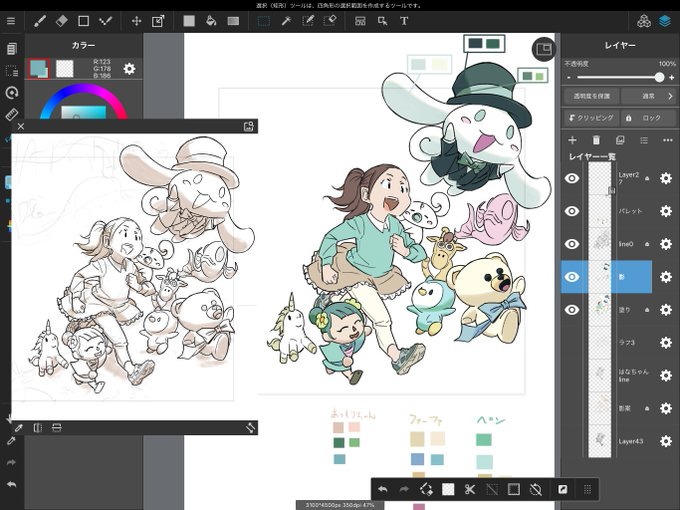Select the Eraser tool
Viewport: 680px width, 510px height.
click(x=62, y=21)
